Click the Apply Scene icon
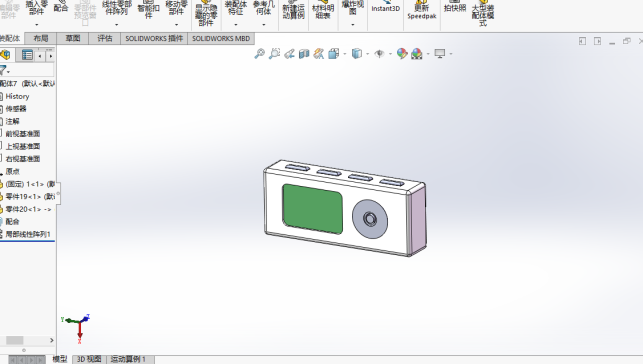Viewport: 643px width, 364px height. (x=417, y=54)
